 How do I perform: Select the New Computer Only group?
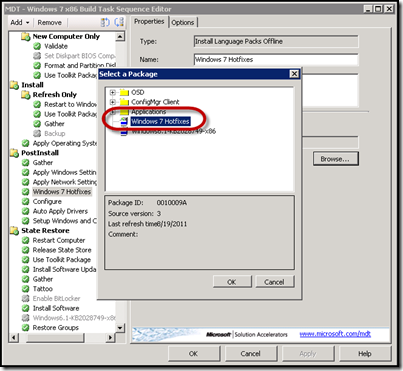[x=66, y=36]
